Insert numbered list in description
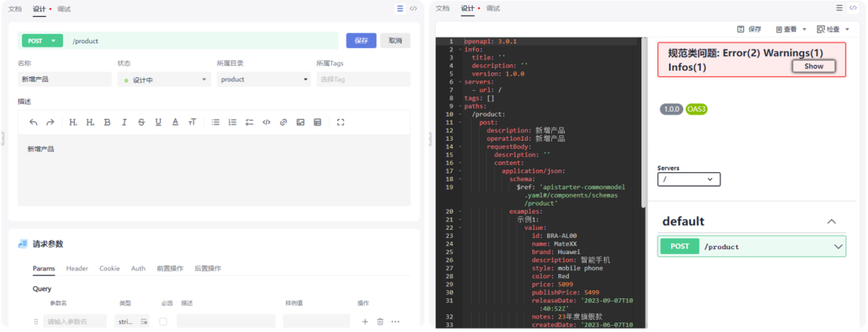The height and width of the screenshot is (332, 868). [x=232, y=122]
